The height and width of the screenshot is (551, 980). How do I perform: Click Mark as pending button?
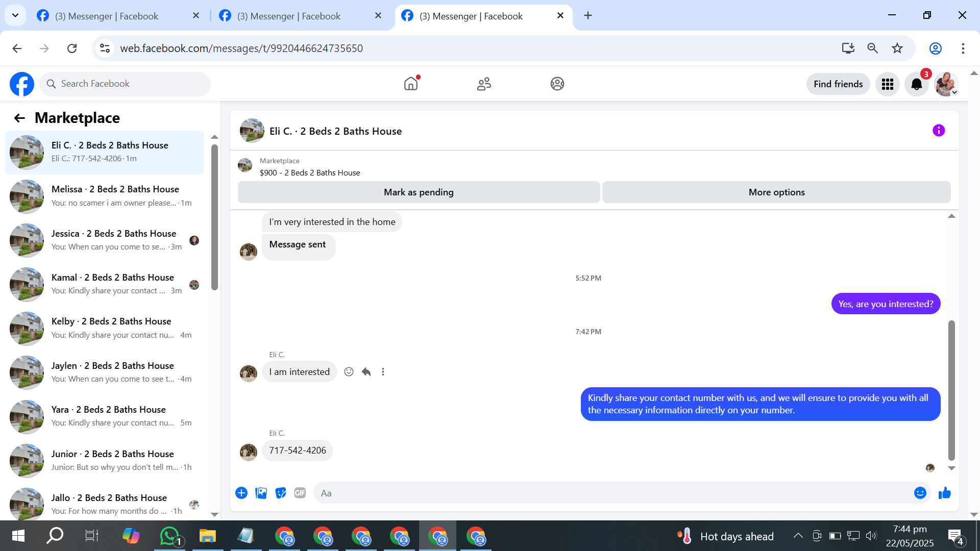[419, 192]
